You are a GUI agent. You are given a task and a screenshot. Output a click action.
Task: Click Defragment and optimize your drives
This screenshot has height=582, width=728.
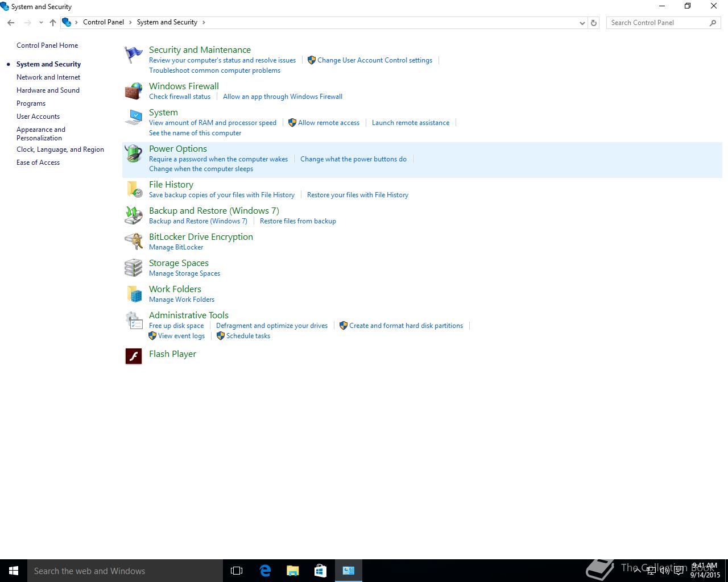pos(272,326)
